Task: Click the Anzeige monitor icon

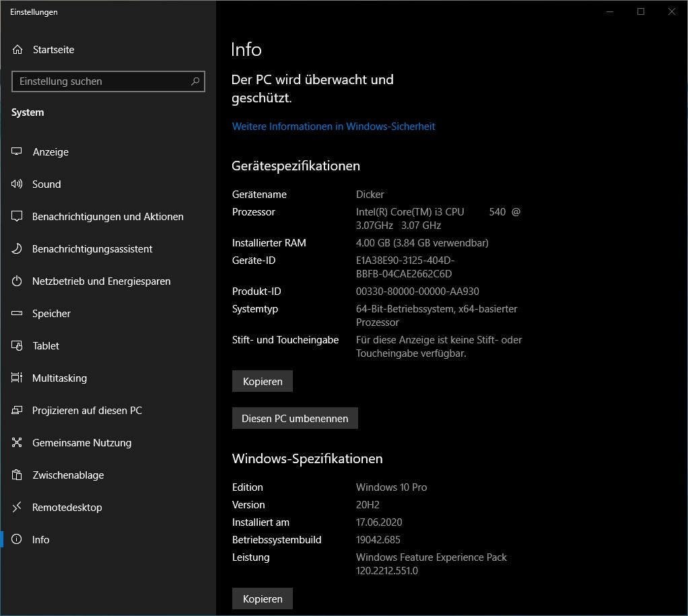Action: coord(17,151)
